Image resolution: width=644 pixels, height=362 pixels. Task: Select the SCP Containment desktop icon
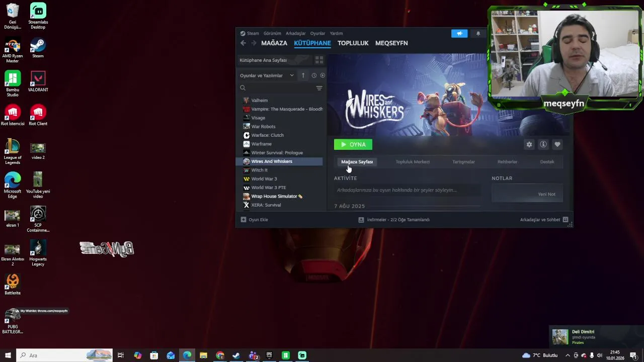coord(38,219)
